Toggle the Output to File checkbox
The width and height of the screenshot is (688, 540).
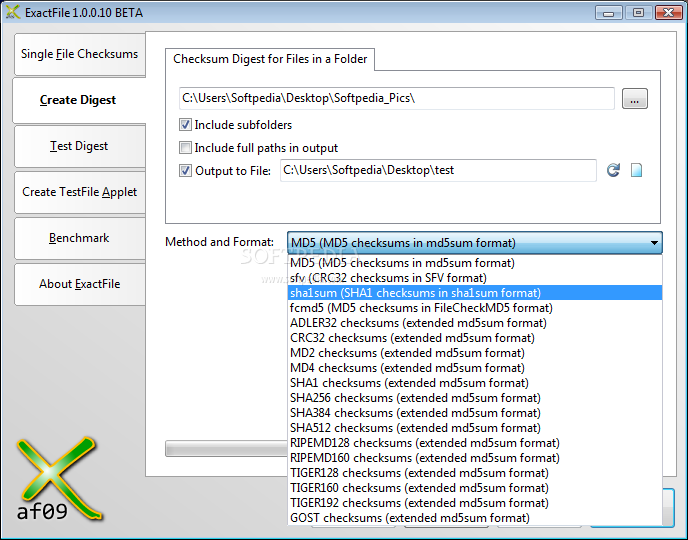point(185,170)
